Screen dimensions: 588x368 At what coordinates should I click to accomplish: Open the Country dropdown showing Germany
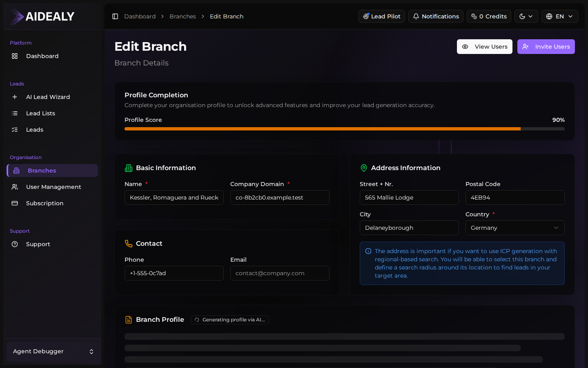tap(515, 228)
